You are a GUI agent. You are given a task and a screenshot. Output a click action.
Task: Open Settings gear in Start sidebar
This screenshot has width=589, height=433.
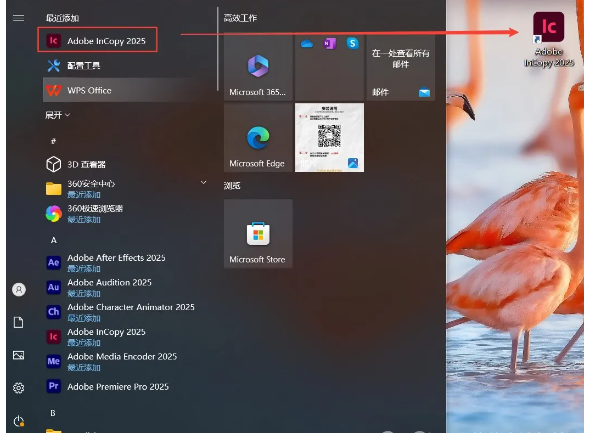point(18,388)
